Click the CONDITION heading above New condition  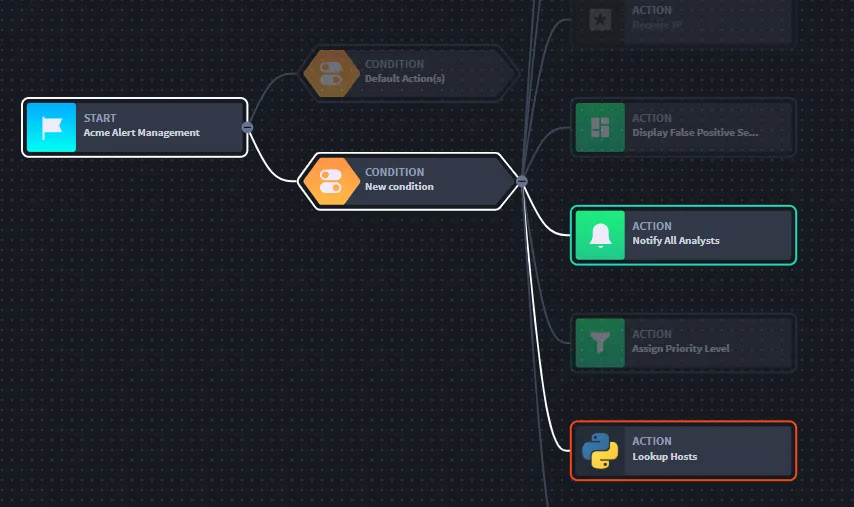[394, 172]
